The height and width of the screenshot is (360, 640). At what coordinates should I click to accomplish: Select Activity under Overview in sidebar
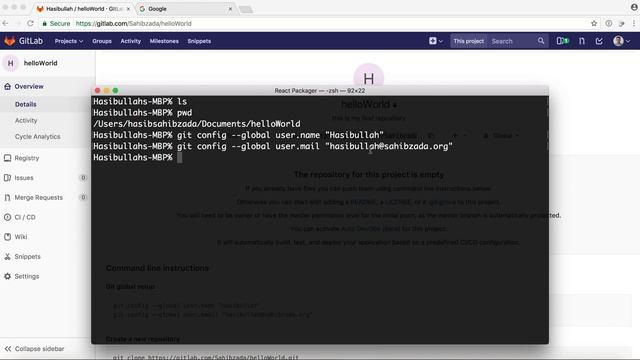tap(26, 120)
